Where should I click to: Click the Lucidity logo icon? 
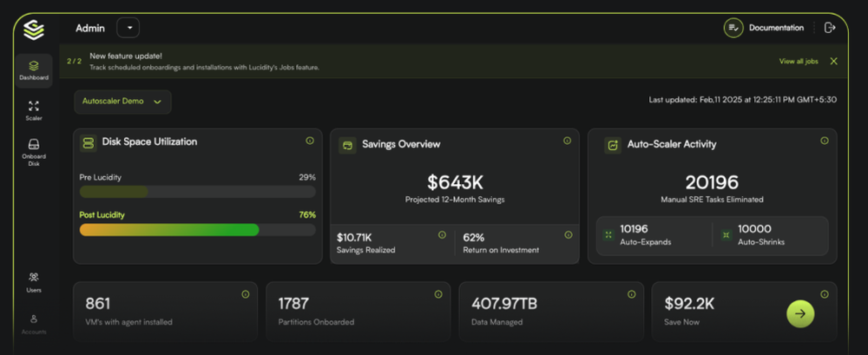pyautogui.click(x=33, y=30)
